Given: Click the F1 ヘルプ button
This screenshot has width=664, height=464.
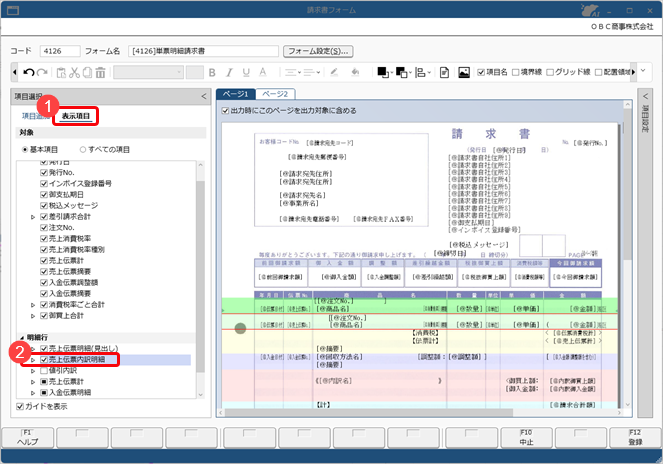Looking at the screenshot, I should pos(28,437).
